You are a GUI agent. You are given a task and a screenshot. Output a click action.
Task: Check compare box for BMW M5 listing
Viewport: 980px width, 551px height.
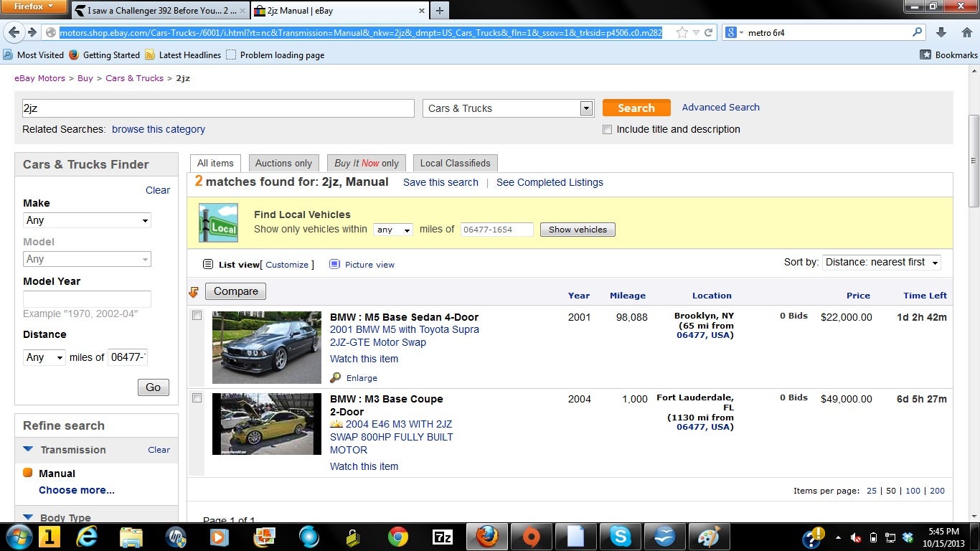pos(197,316)
